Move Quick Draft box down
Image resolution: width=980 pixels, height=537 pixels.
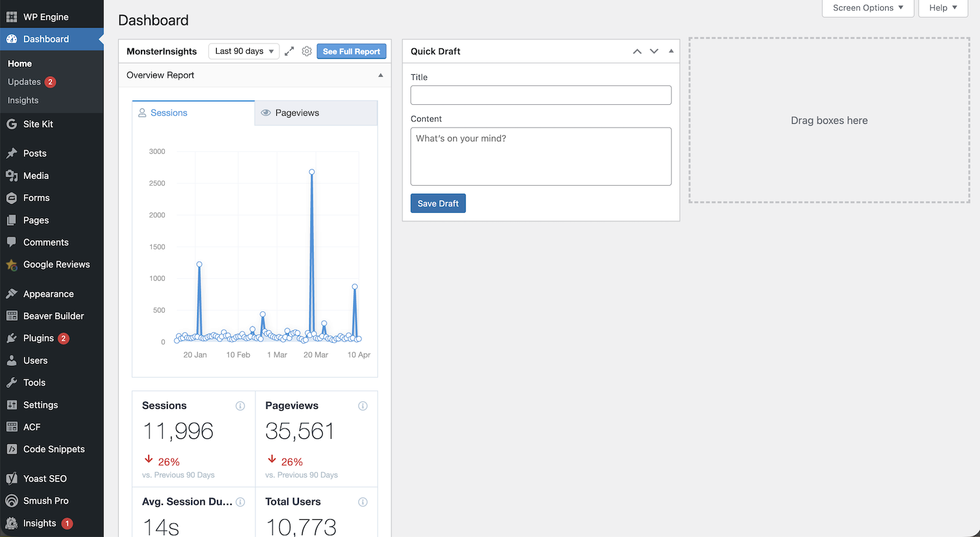654,51
